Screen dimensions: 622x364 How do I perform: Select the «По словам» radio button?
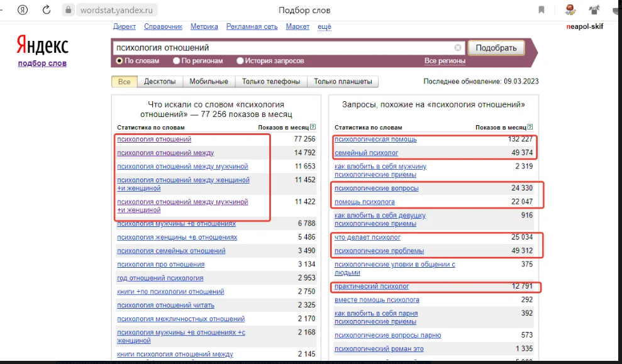click(x=119, y=61)
